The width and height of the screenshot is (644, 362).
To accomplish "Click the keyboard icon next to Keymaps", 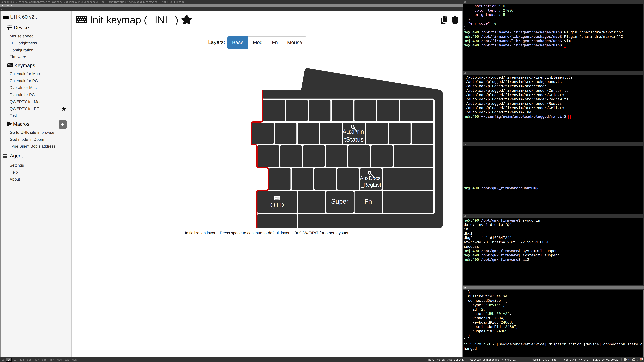I will coord(10,65).
